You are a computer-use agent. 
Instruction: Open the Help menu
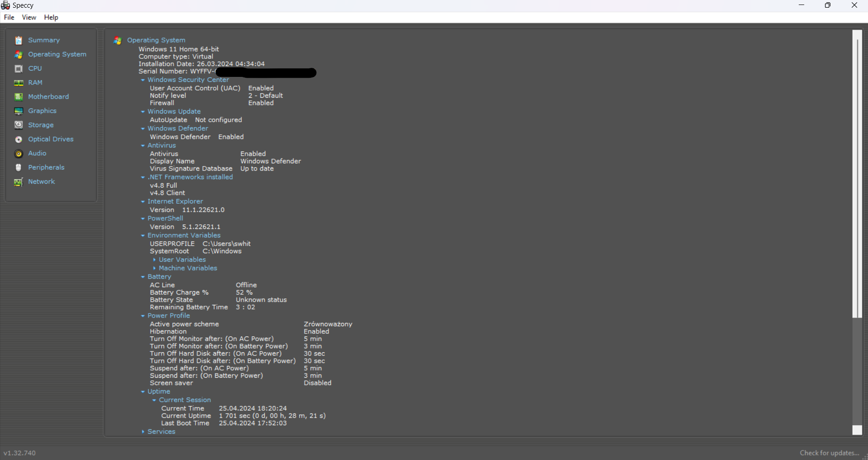point(51,17)
